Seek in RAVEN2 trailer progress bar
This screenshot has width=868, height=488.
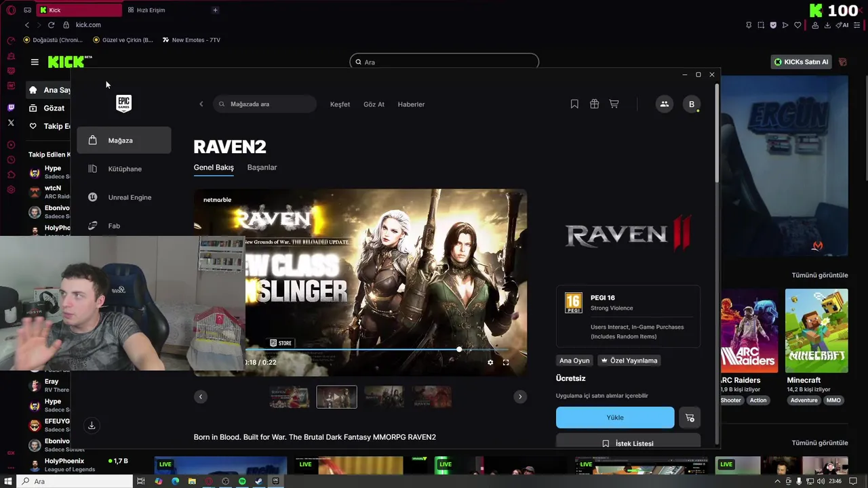tap(377, 350)
